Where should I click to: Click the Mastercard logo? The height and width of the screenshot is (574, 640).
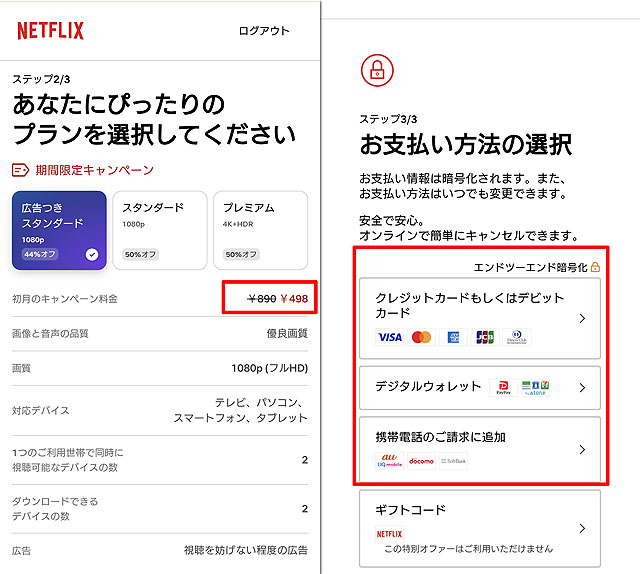click(x=421, y=337)
